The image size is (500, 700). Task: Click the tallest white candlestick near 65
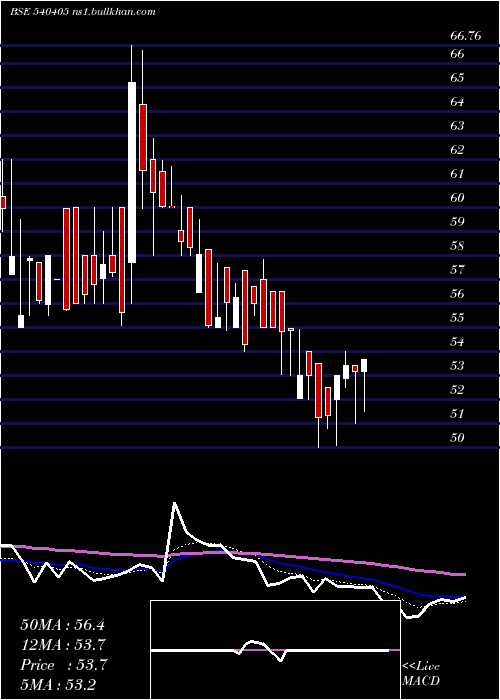point(132,172)
